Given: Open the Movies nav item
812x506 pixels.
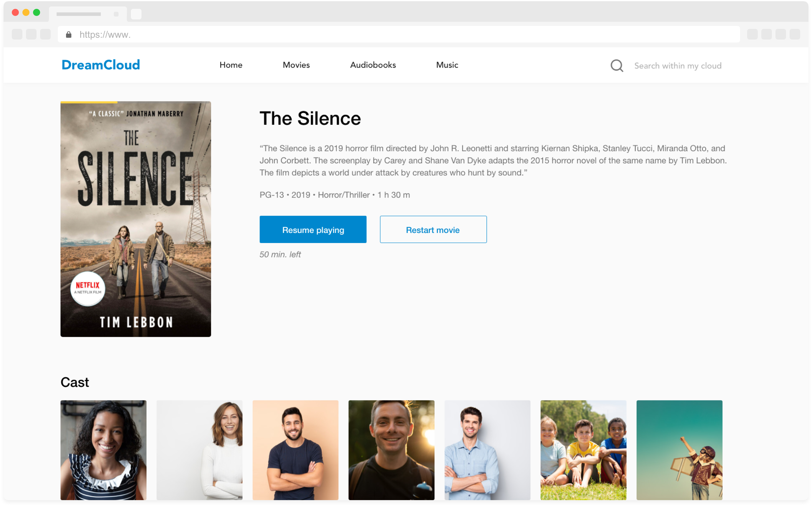Looking at the screenshot, I should [296, 65].
